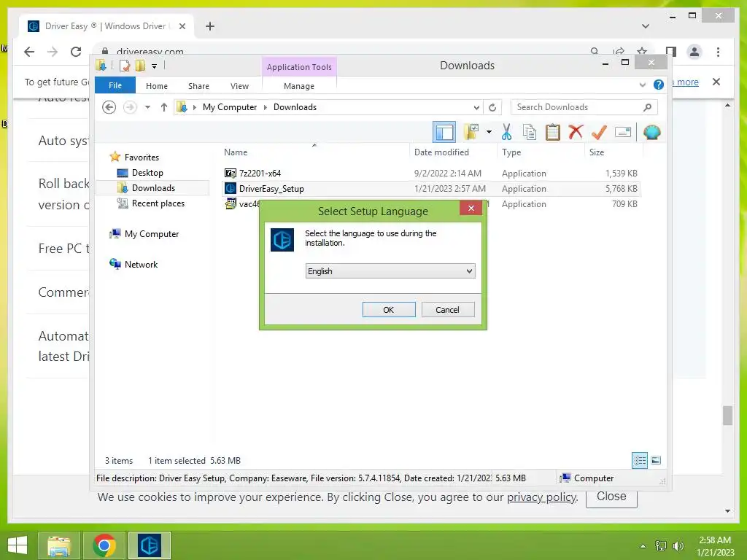This screenshot has width=747, height=560.
Task: Click the Application Tools contextual tab header
Action: point(299,67)
